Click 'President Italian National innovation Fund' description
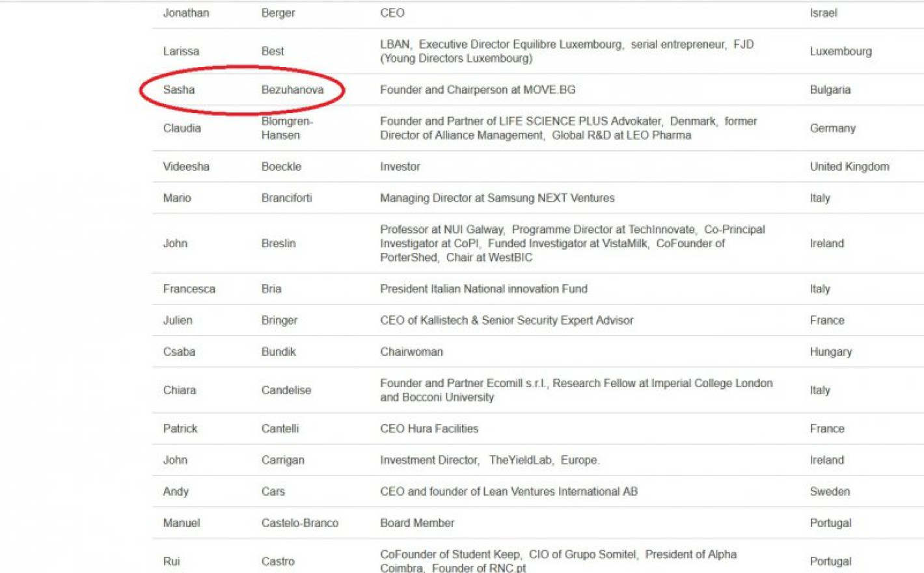924x573 pixels. pos(483,289)
